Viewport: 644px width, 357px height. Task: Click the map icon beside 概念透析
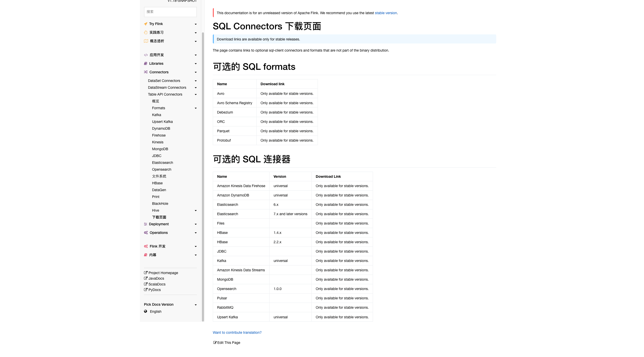point(146,41)
